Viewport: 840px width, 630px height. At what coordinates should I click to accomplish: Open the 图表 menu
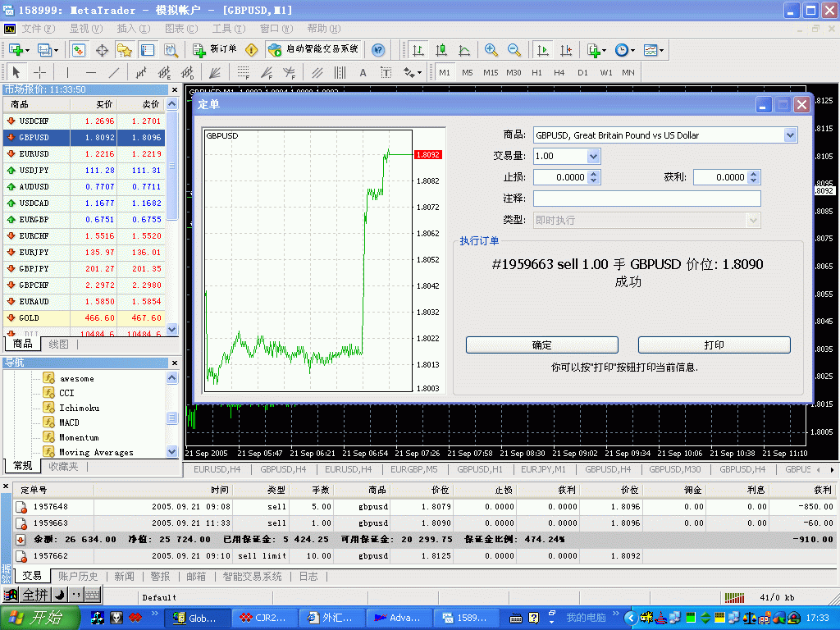point(180,29)
